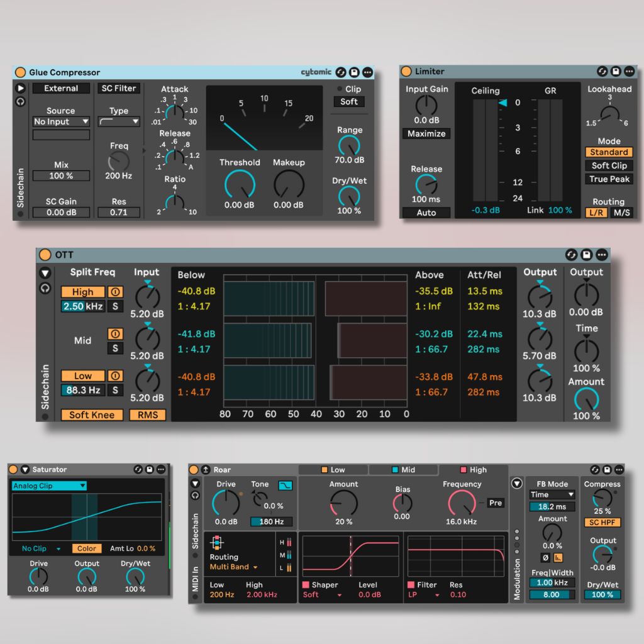
Task: Click the OTT High split frequency field
Action: point(82,306)
